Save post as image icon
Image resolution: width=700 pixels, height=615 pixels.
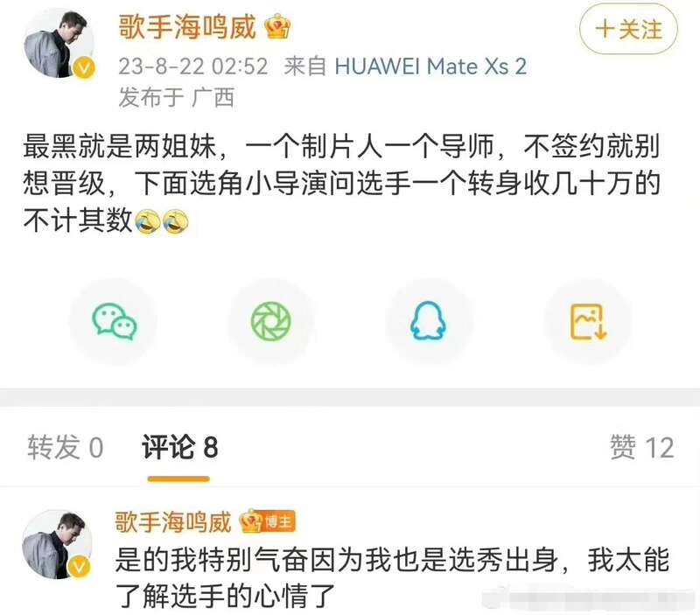(587, 321)
